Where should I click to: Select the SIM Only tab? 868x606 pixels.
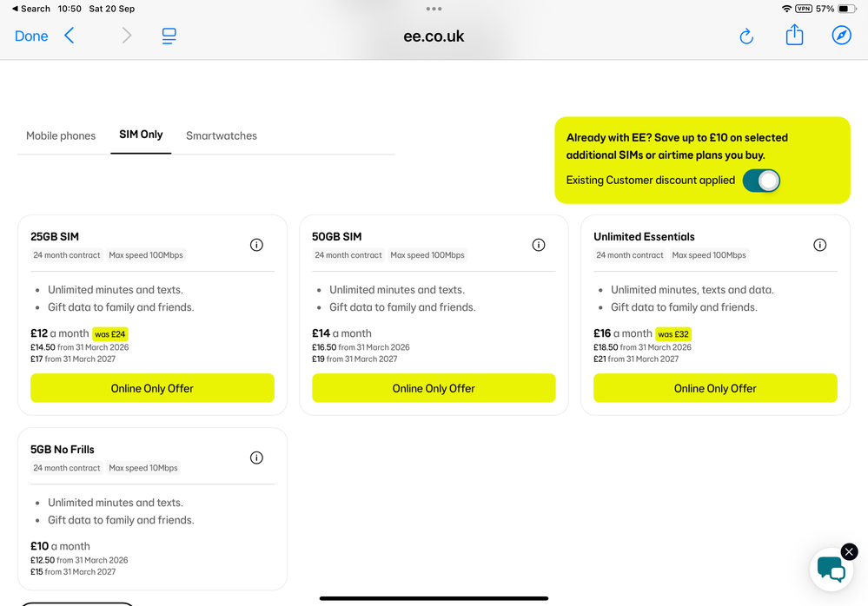[x=141, y=135]
